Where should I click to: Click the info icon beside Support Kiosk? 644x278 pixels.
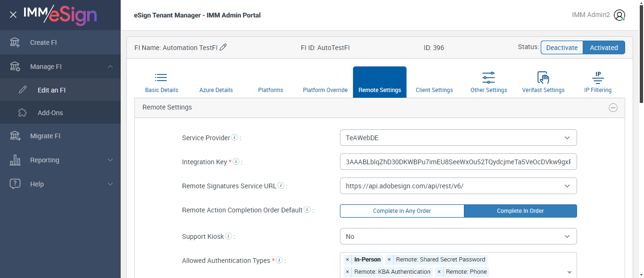228,236
